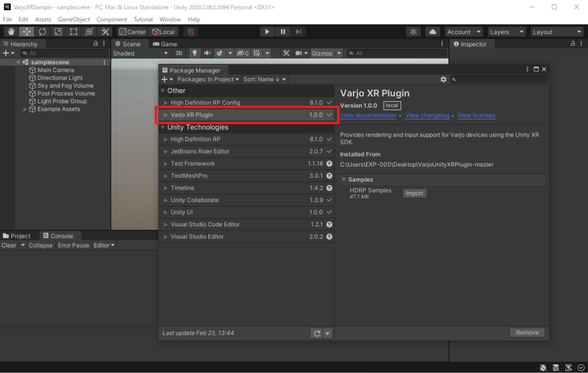This screenshot has height=373, width=588.
Task: Toggle the grid snapping icon in toolbar
Action: pos(191,32)
